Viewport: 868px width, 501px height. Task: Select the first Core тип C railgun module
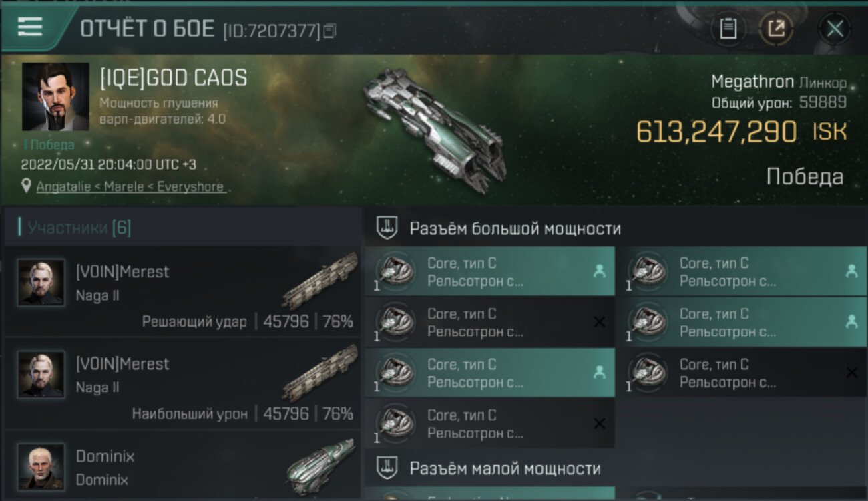coord(489,271)
